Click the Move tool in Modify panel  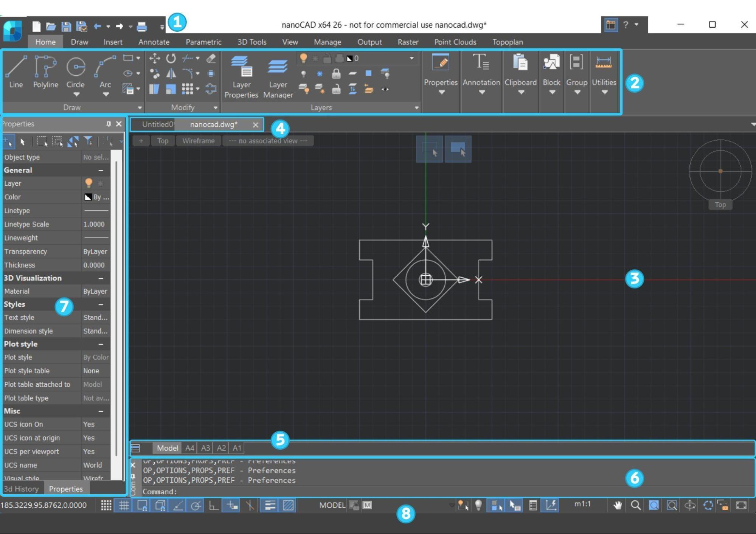click(154, 58)
